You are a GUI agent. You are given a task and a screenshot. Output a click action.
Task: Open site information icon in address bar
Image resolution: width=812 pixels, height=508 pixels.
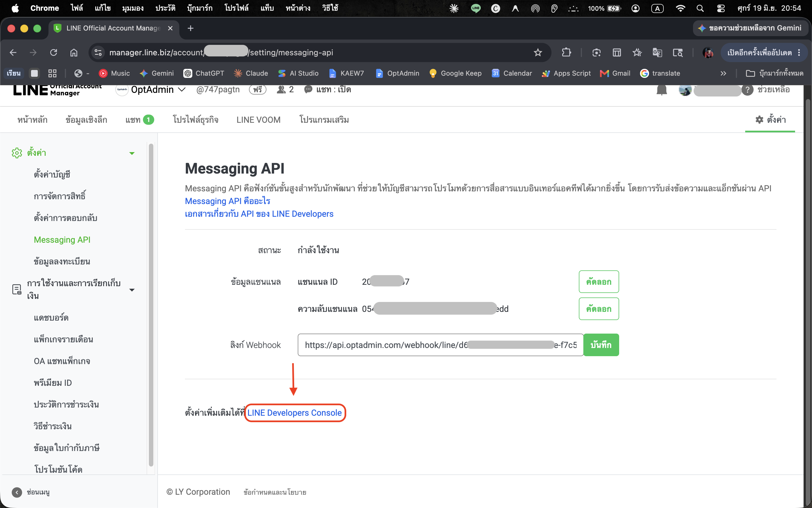pos(98,52)
